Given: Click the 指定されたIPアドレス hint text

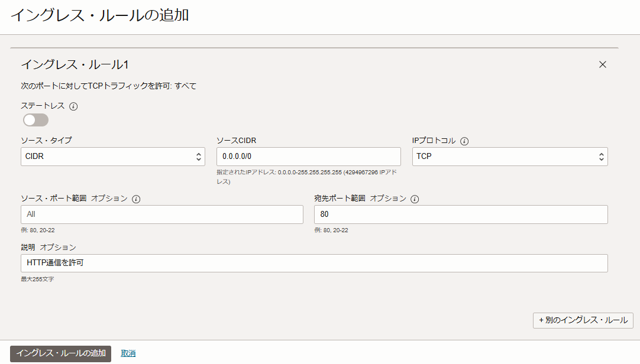Looking at the screenshot, I should coord(308,176).
